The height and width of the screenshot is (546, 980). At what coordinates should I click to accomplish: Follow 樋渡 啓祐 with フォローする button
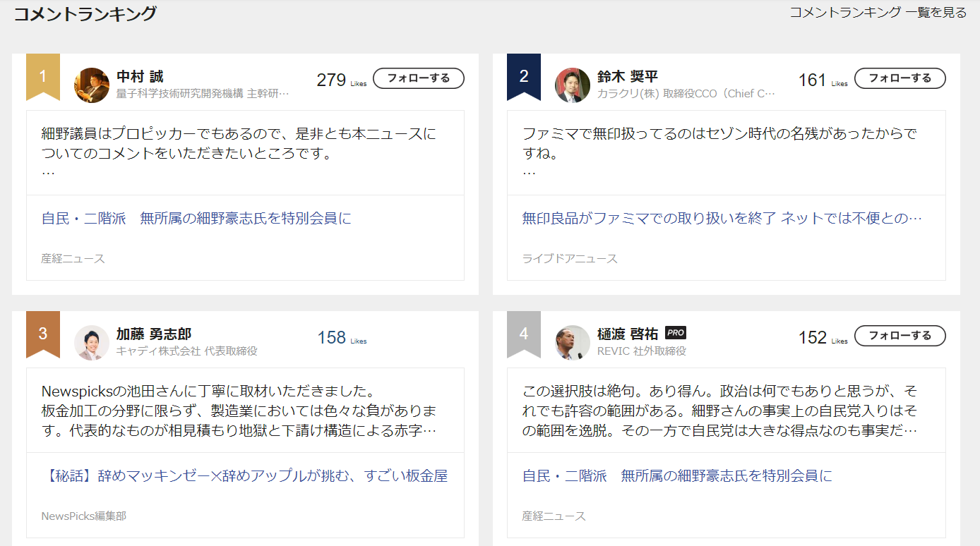point(900,336)
